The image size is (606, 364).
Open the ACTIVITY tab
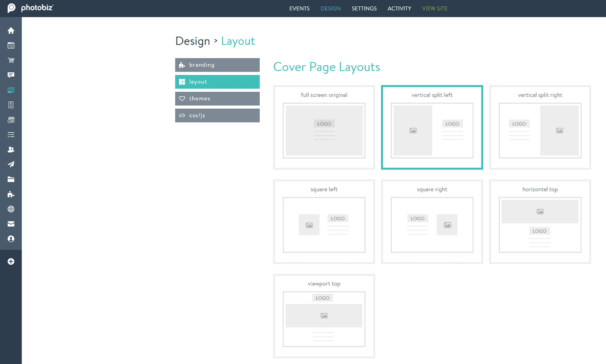tap(399, 8)
